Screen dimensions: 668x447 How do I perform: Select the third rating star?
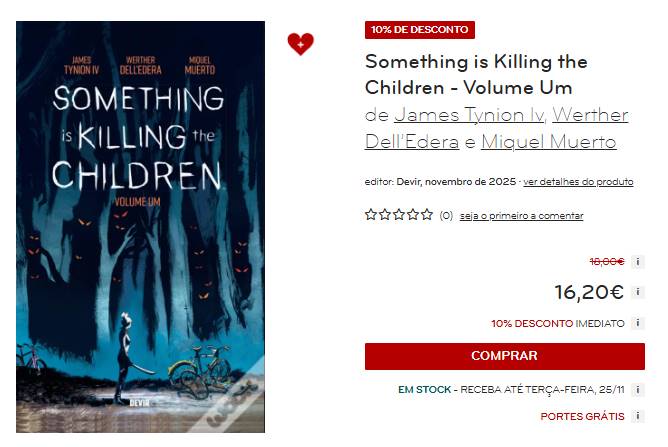(x=399, y=215)
